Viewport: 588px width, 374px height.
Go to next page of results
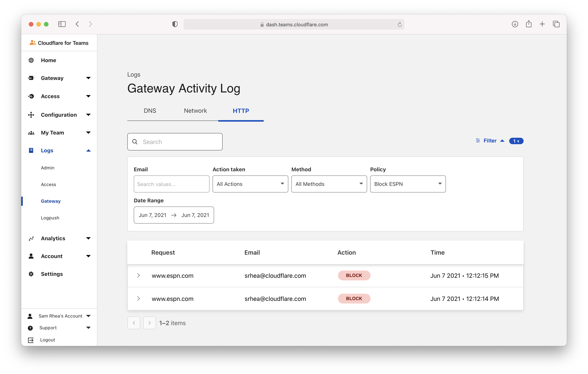(149, 323)
